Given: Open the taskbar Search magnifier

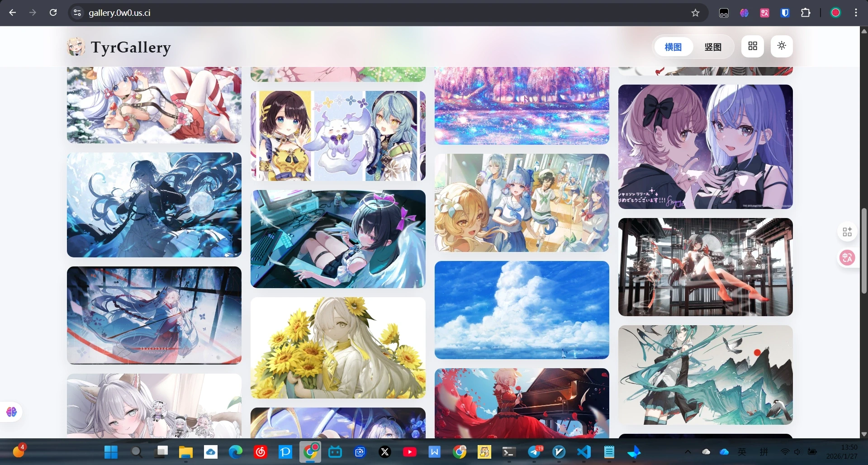Looking at the screenshot, I should pyautogui.click(x=136, y=452).
